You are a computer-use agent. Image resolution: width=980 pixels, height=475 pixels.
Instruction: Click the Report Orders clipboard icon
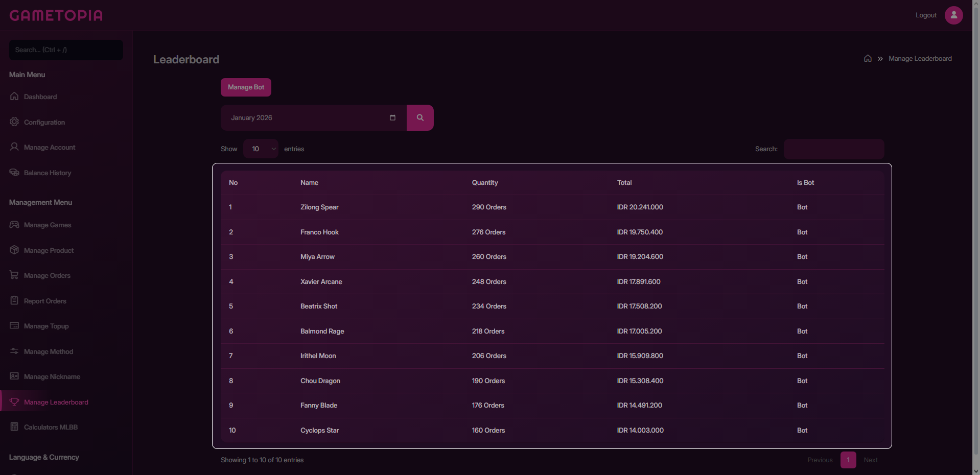(14, 300)
